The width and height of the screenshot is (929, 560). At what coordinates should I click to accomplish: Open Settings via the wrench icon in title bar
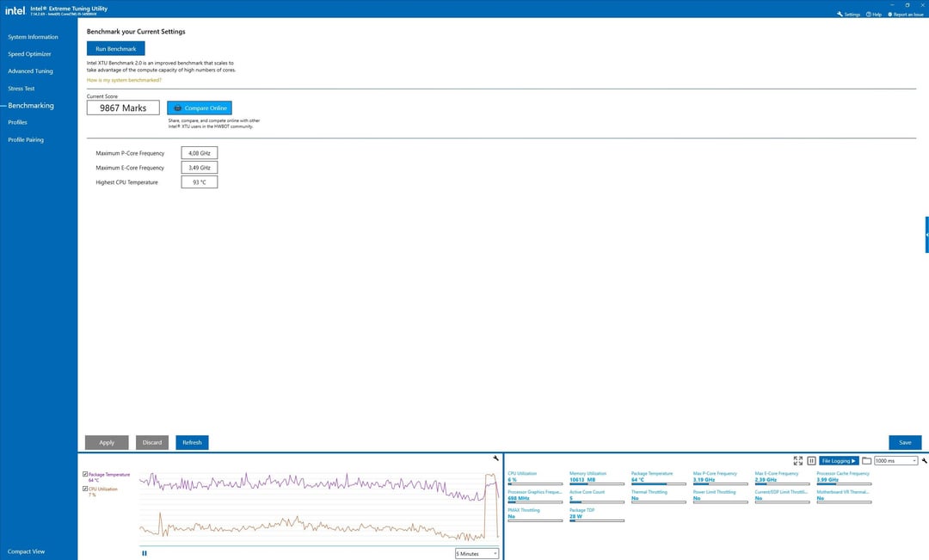pos(840,15)
